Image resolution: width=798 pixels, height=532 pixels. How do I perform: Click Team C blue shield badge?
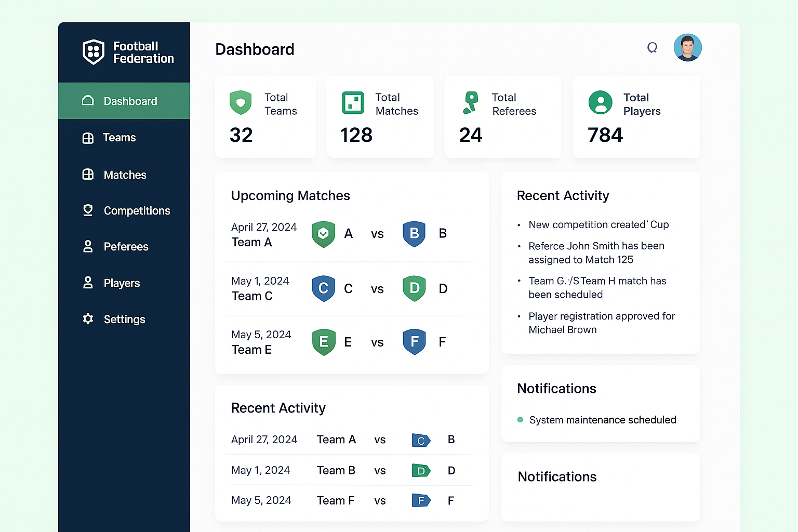click(x=323, y=288)
